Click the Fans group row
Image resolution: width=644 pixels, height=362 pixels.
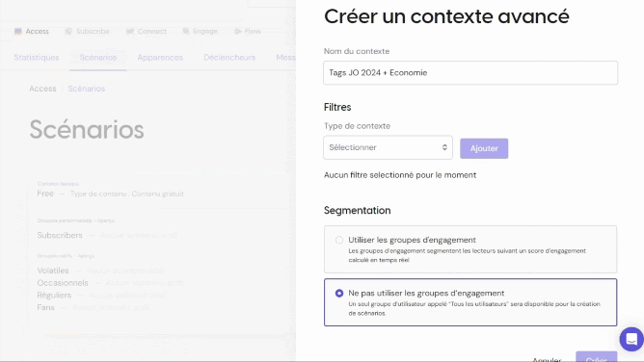94,307
